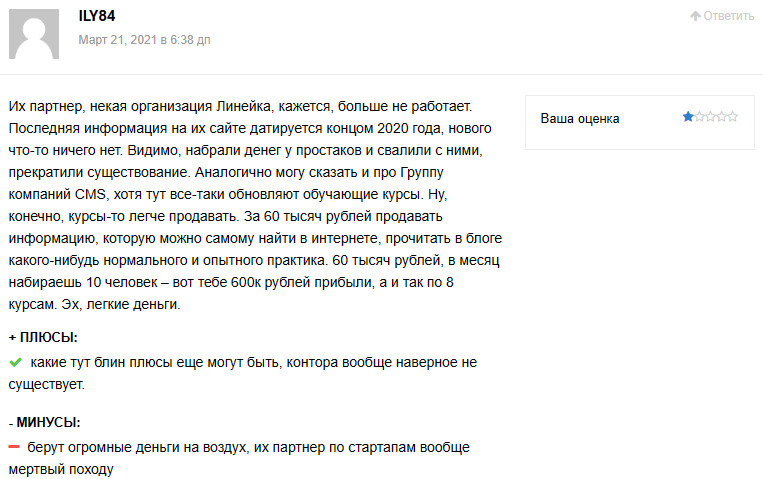763x479 pixels.
Task: Click the reply arrow icon next to Ответить
Action: pyautogui.click(x=695, y=16)
